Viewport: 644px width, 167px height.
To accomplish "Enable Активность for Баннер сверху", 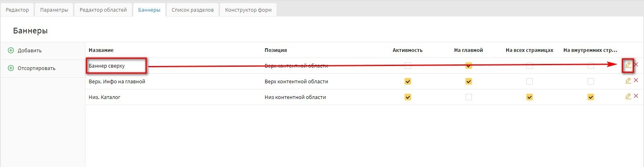I will click(x=407, y=66).
